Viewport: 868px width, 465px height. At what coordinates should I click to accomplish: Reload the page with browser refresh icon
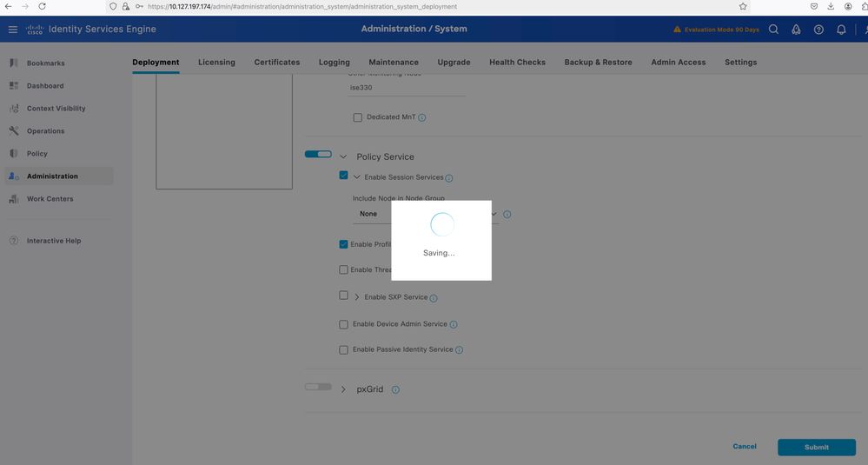[x=42, y=7]
